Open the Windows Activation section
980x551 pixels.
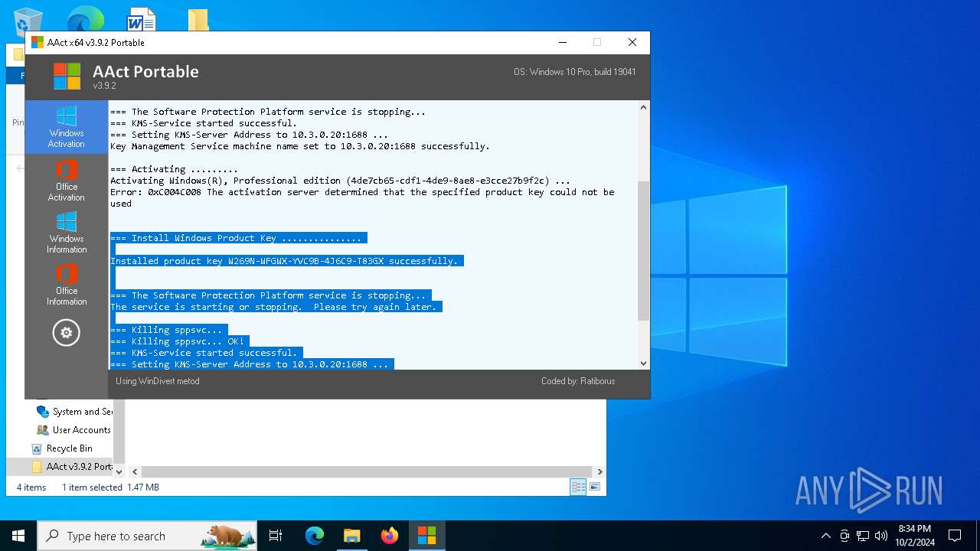point(67,127)
